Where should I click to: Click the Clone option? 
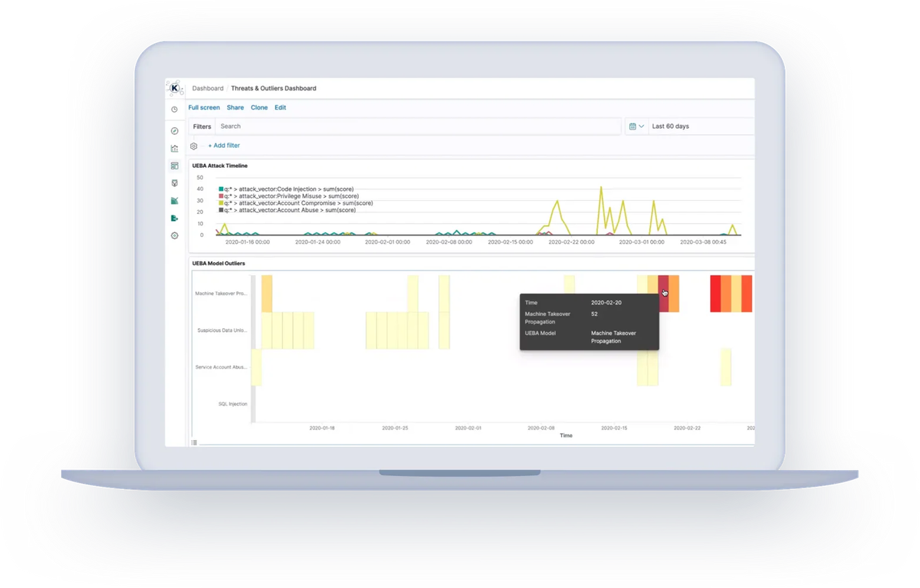click(x=259, y=108)
